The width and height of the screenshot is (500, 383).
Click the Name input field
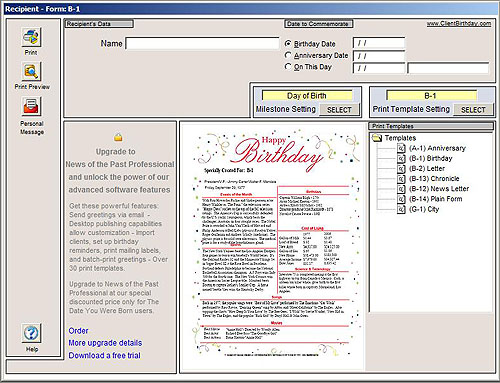tap(202, 43)
